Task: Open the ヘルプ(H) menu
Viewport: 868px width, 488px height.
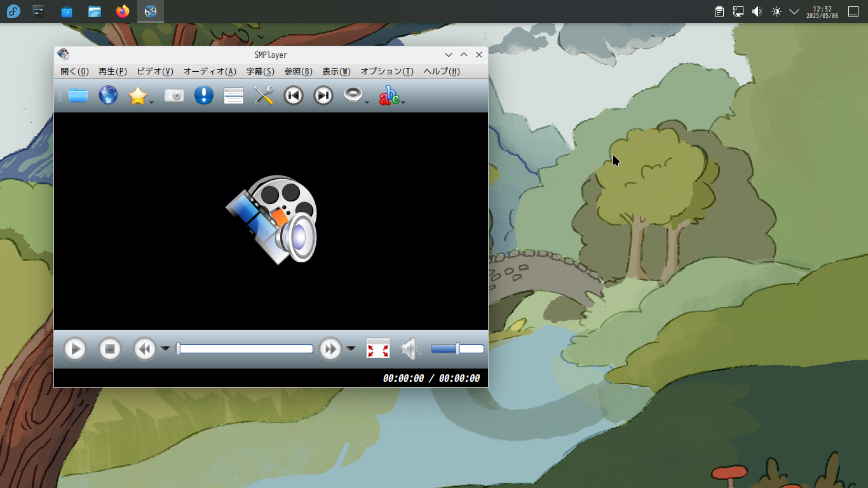Action: 442,72
